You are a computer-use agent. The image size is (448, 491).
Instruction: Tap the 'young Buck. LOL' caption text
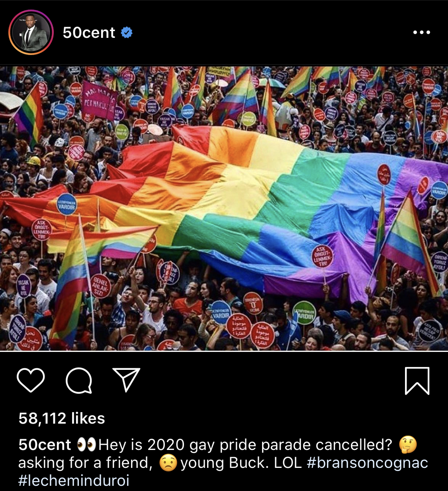tap(241, 463)
